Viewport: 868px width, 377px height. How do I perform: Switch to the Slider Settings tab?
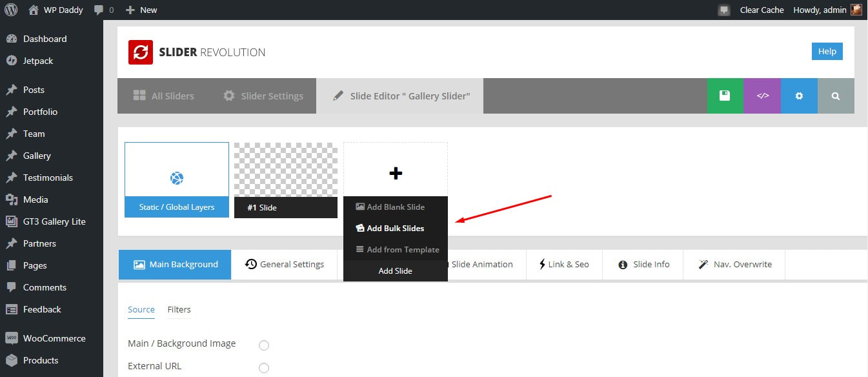263,96
